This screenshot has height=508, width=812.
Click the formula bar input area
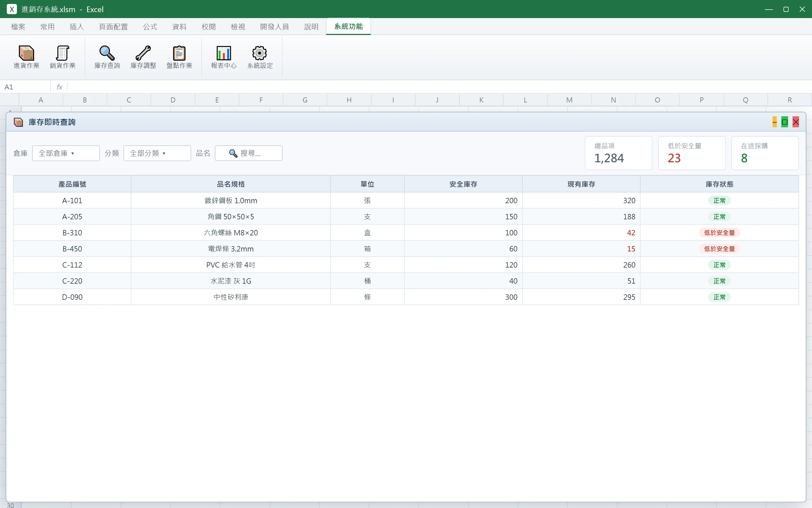[440, 87]
